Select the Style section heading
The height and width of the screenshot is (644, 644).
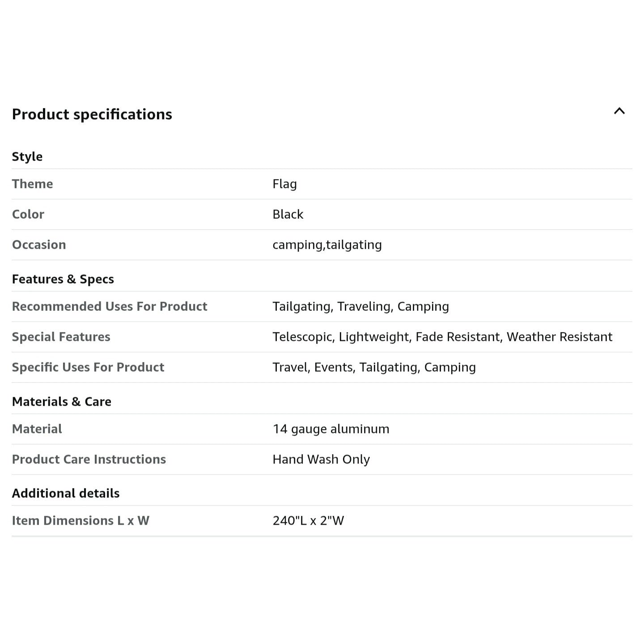pos(27,157)
